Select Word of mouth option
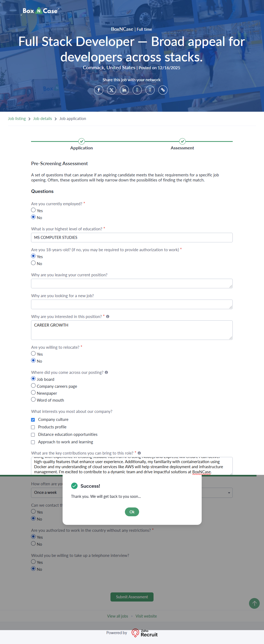The width and height of the screenshot is (264, 644). [33, 399]
